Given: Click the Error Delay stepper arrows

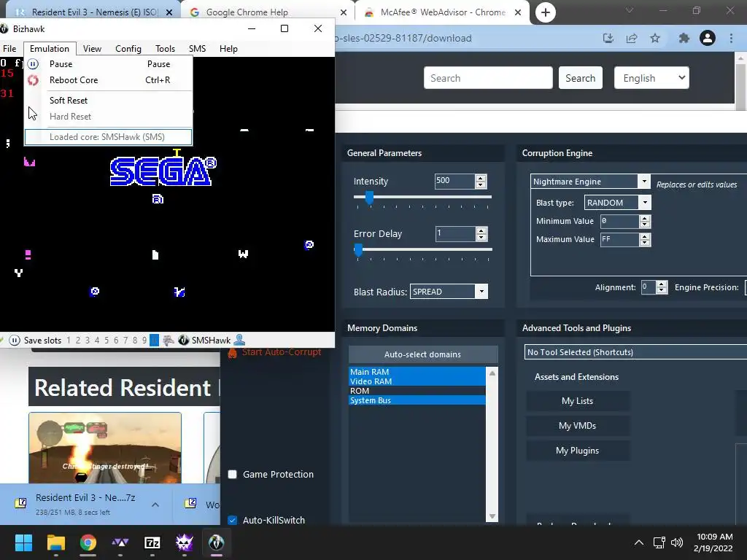Looking at the screenshot, I should pyautogui.click(x=481, y=234).
